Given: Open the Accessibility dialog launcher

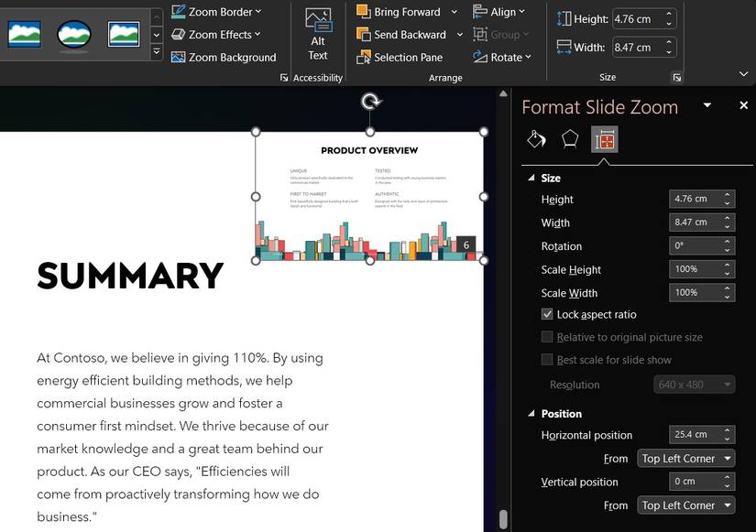Looking at the screenshot, I should click(284, 78).
